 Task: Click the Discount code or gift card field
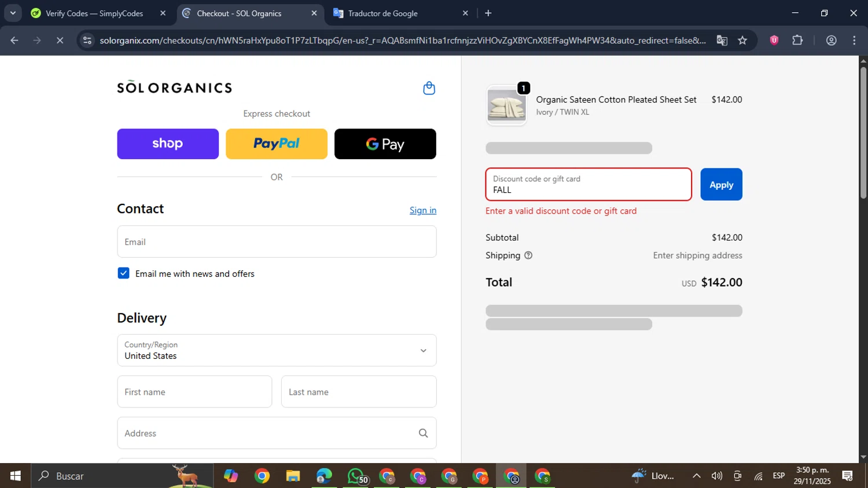tap(589, 184)
